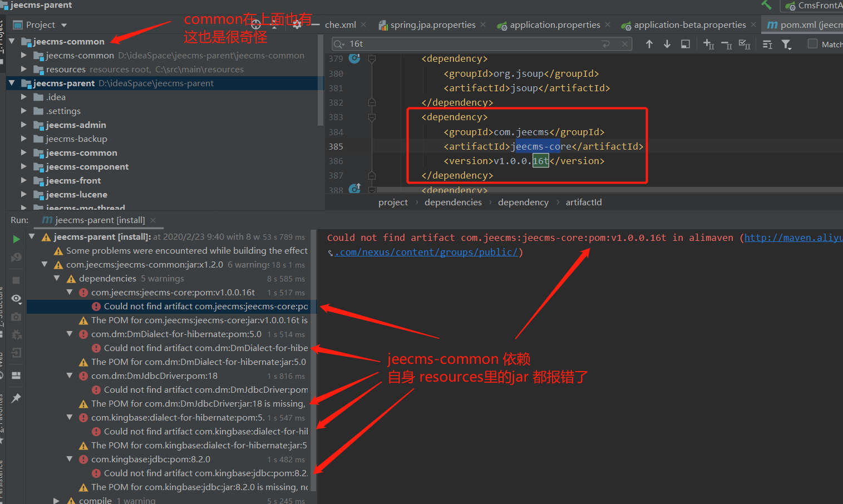Enable the Match Case checkbox
The image size is (843, 504).
point(812,44)
